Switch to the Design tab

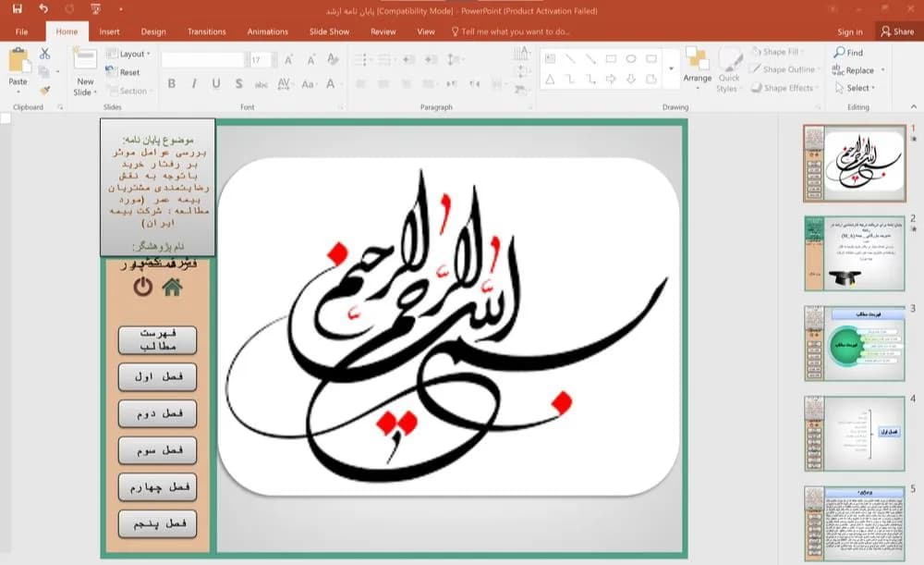(153, 31)
